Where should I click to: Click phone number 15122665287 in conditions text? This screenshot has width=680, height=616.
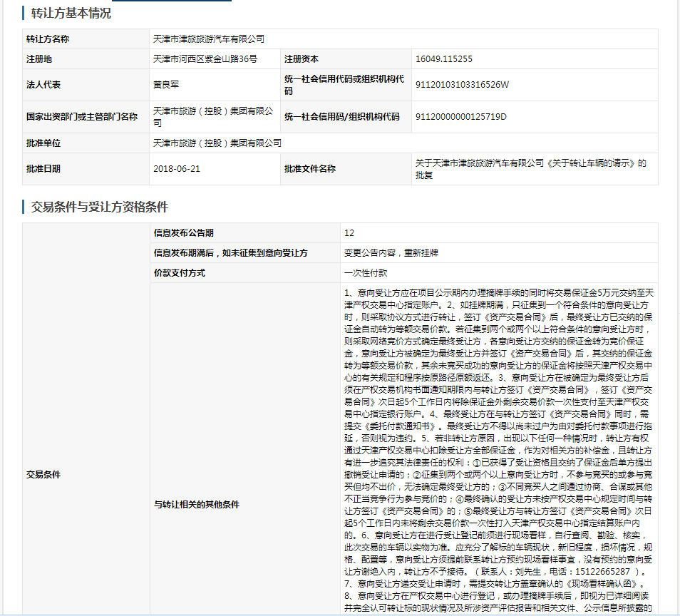click(x=602, y=572)
